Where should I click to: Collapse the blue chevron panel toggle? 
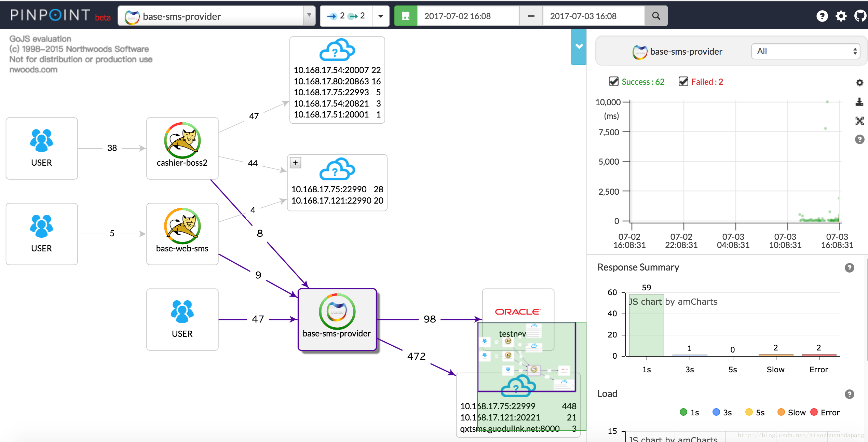[579, 46]
